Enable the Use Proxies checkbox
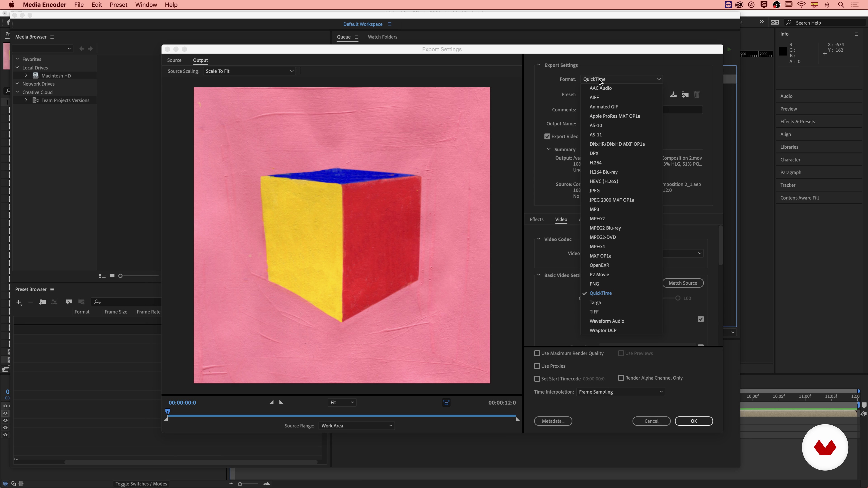The image size is (868, 488). coord(537,366)
